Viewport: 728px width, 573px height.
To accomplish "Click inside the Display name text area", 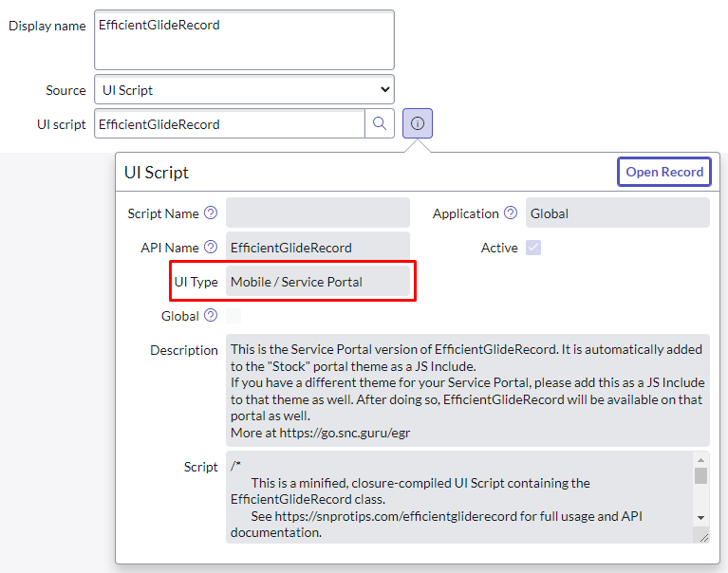I will 244,40.
